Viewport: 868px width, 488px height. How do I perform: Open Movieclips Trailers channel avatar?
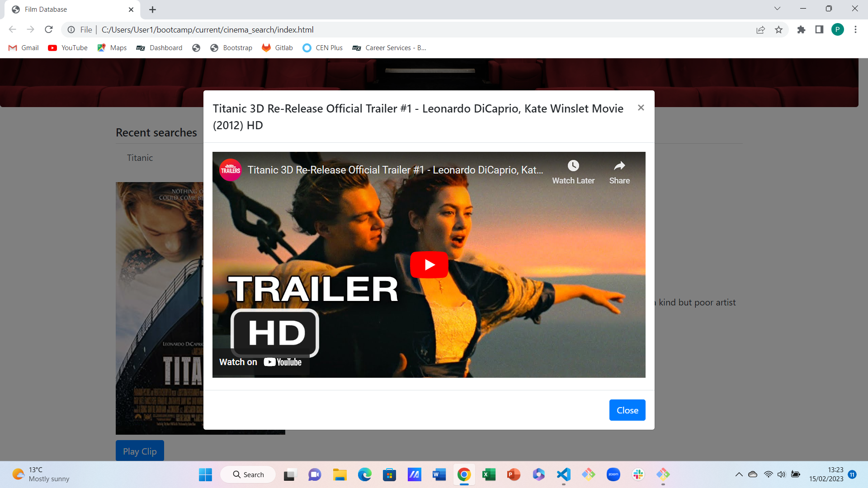(x=231, y=170)
